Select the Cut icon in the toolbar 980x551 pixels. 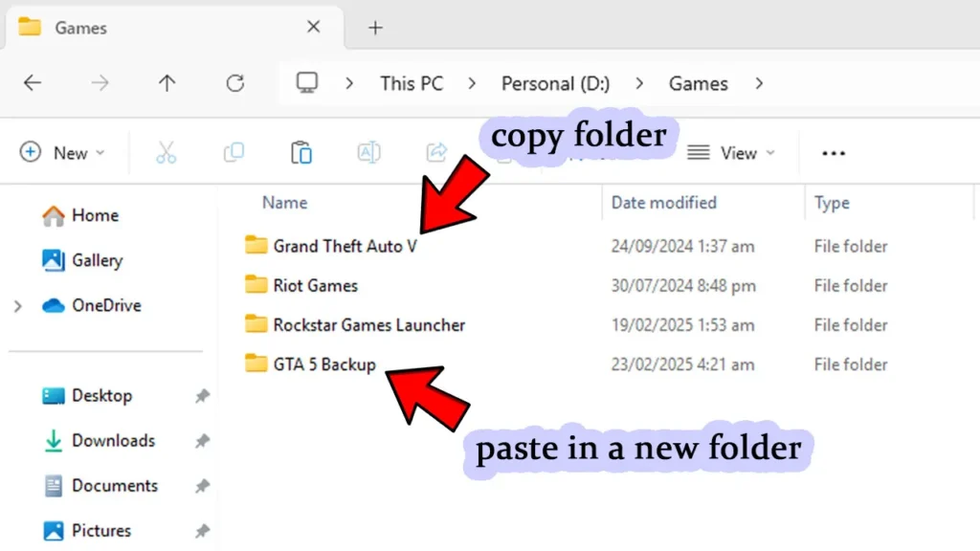165,152
